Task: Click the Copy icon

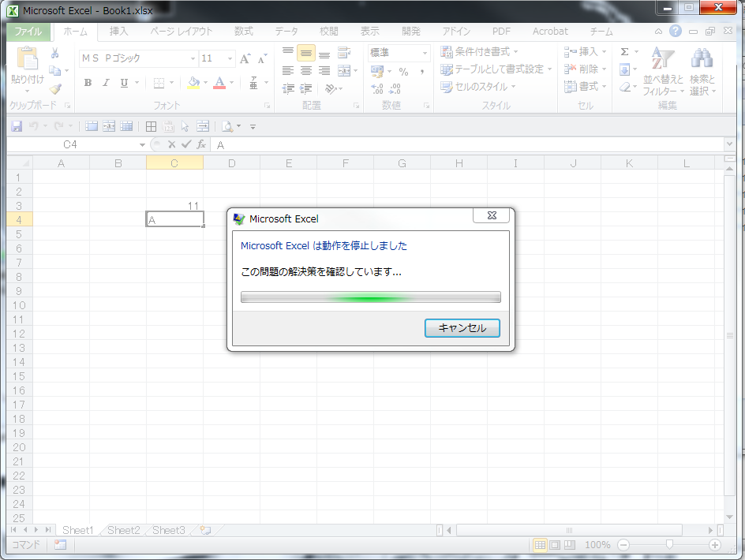Action: click(x=55, y=71)
